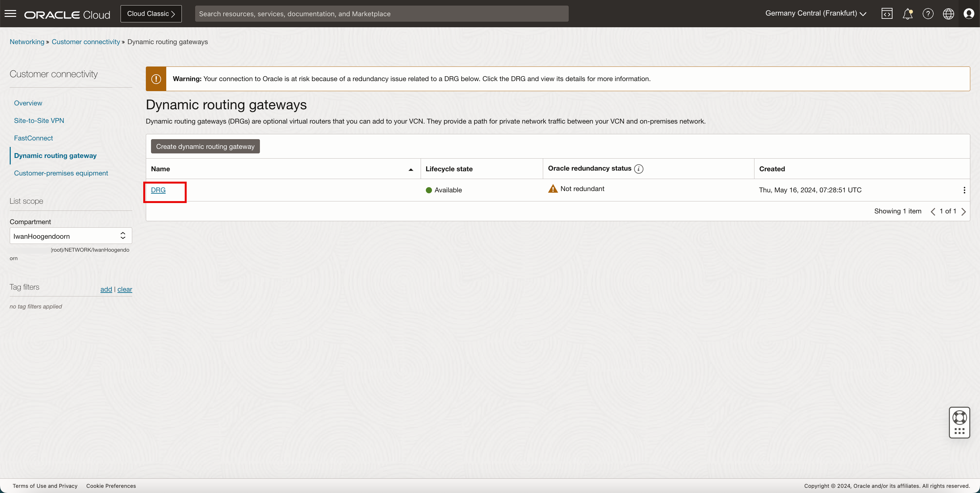Go to next page of results
The image size is (980, 493).
pos(964,212)
